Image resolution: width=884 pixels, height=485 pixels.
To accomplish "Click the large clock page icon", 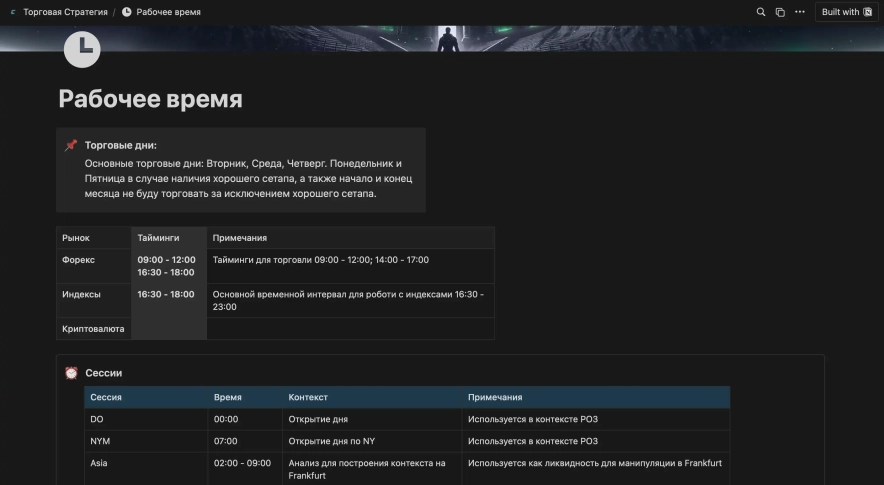I will tap(82, 49).
